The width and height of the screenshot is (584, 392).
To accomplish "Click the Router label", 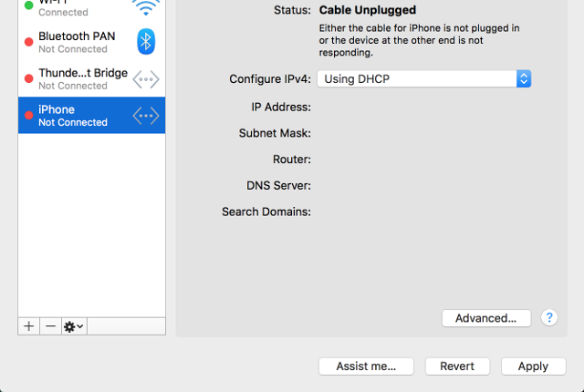I will coord(292,160).
